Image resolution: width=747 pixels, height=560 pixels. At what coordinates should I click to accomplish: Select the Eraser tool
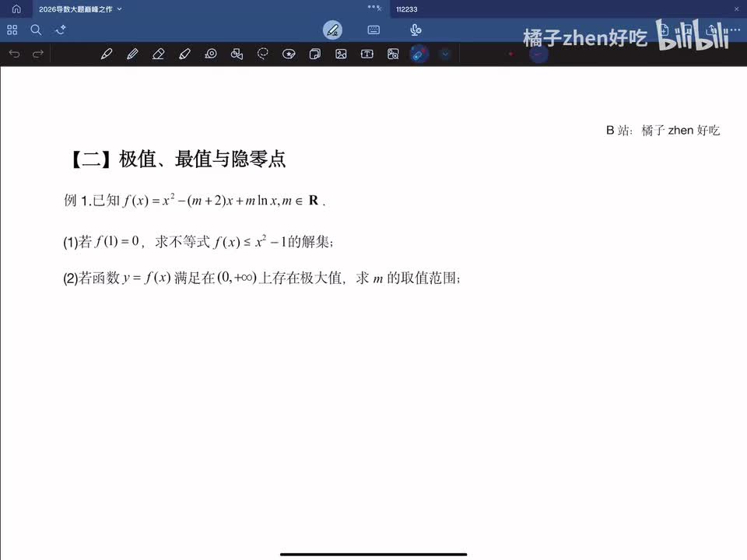tap(158, 54)
